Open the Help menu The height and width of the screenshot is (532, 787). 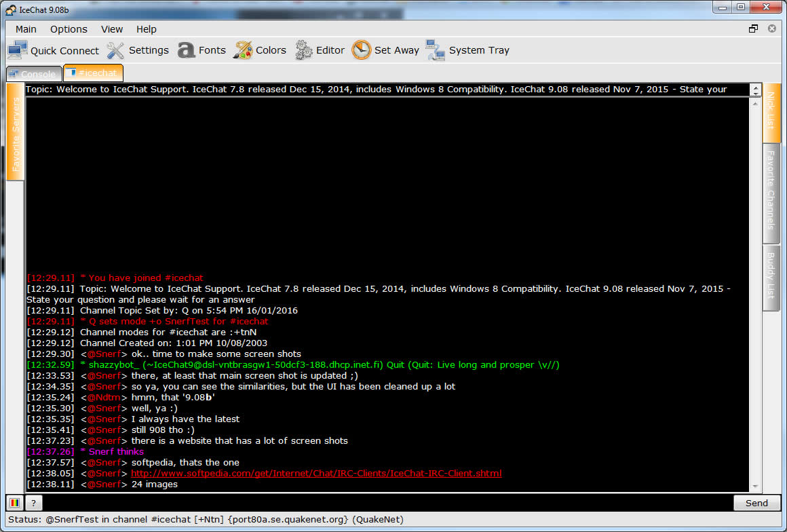pos(146,29)
